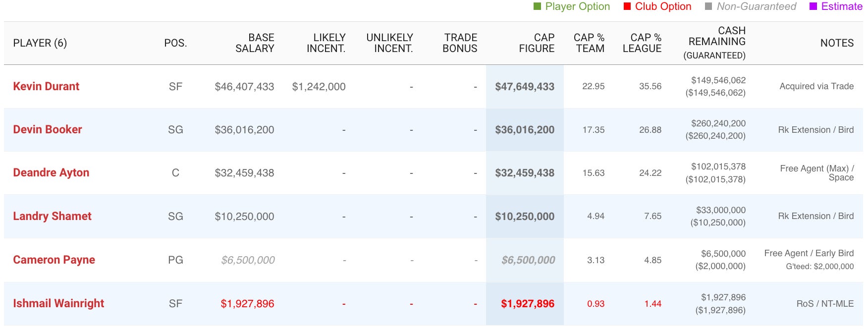868x331 pixels.
Task: Click Ishmail Wainright's name
Action: click(58, 303)
